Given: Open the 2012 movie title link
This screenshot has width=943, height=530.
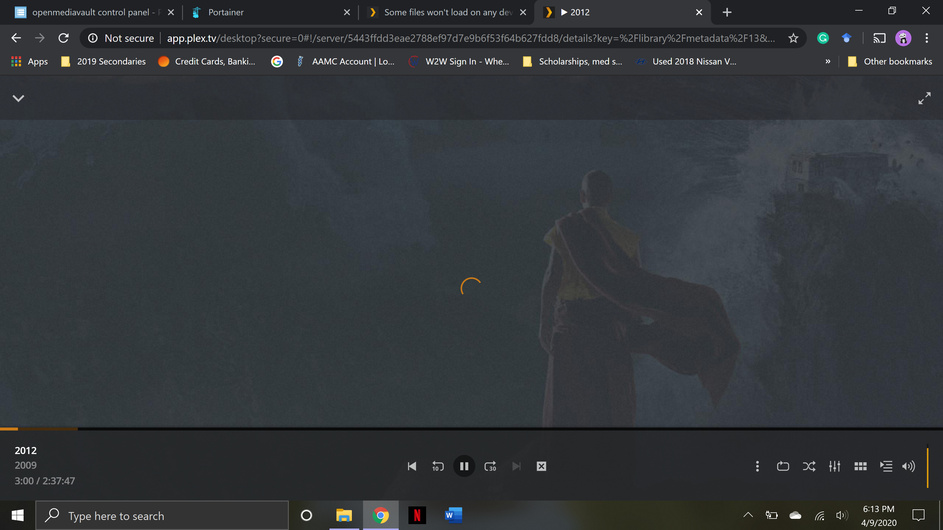Looking at the screenshot, I should point(26,451).
